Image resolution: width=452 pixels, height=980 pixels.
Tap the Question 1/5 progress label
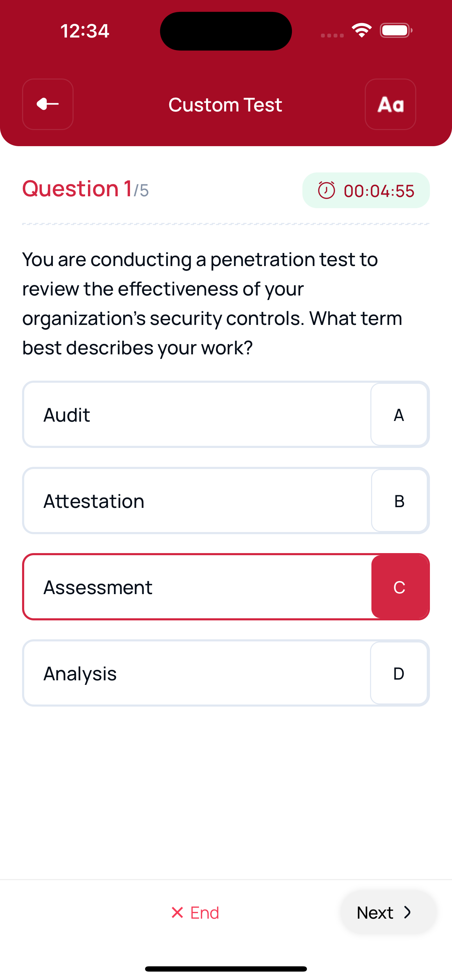click(85, 189)
